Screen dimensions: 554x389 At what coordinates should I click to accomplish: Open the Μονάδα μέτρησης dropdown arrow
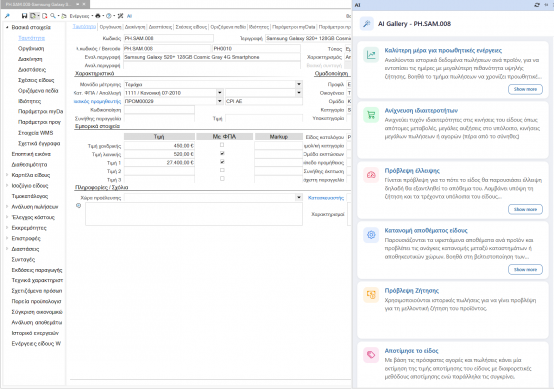coord(299,84)
